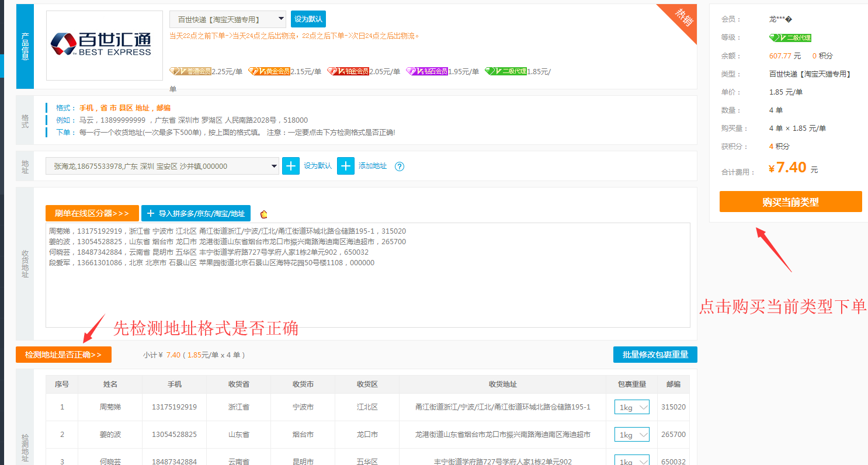The width and height of the screenshot is (868, 465).
Task: Click the 铂金会员 membership badge icon
Action: tap(348, 71)
